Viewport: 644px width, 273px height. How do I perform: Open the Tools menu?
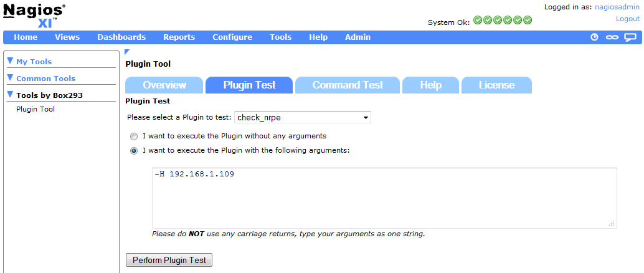(x=280, y=37)
